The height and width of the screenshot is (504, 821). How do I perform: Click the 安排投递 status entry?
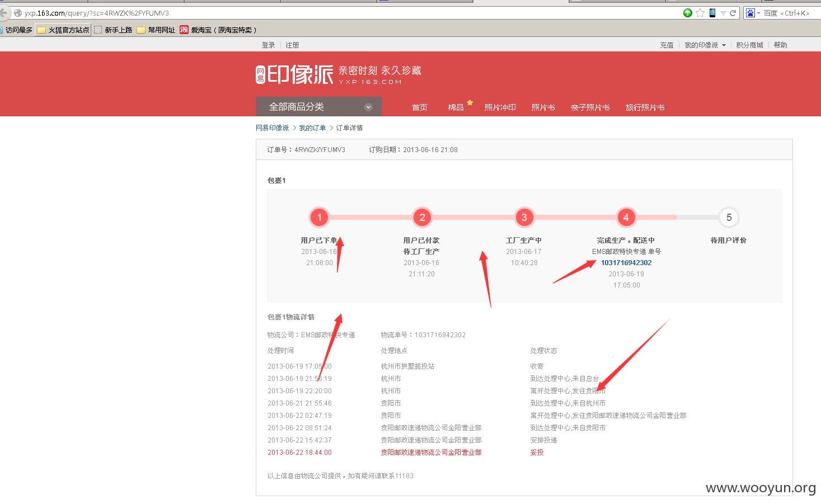[x=543, y=440]
